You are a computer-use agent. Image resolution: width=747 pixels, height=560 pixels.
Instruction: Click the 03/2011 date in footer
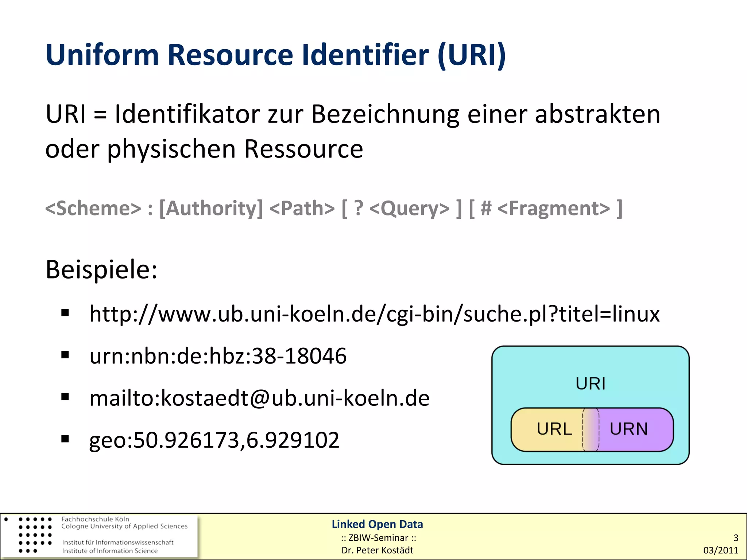click(720, 550)
